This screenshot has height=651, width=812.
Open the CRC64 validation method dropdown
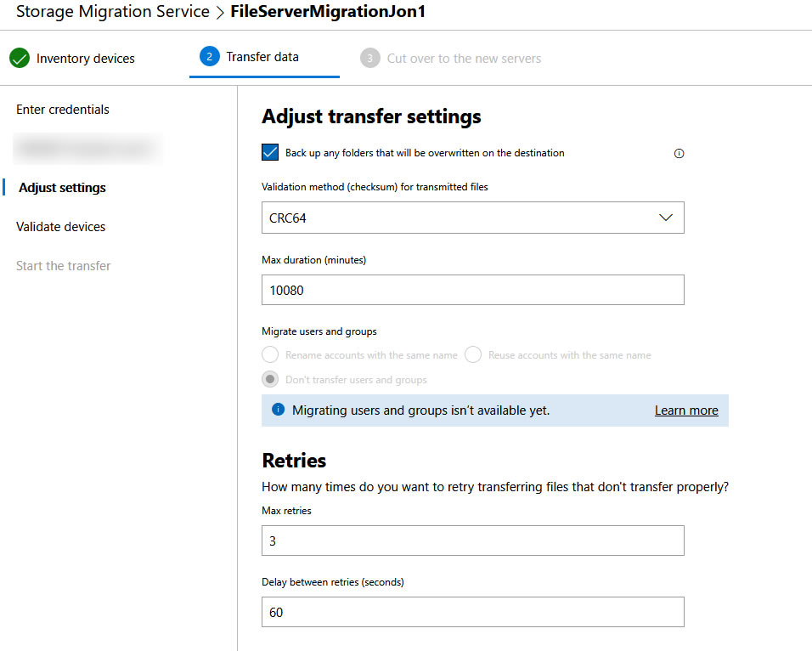coord(473,218)
